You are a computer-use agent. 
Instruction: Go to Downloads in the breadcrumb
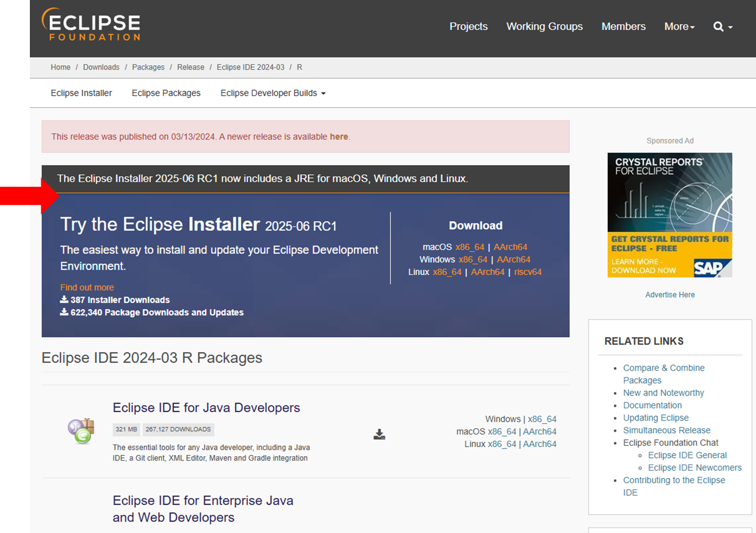[x=101, y=67]
